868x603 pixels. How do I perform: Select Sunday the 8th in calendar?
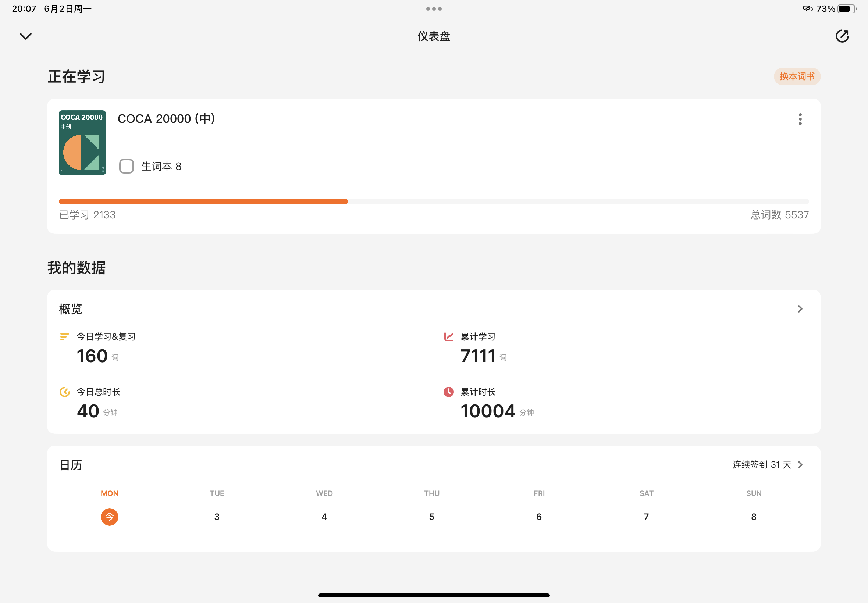754,517
